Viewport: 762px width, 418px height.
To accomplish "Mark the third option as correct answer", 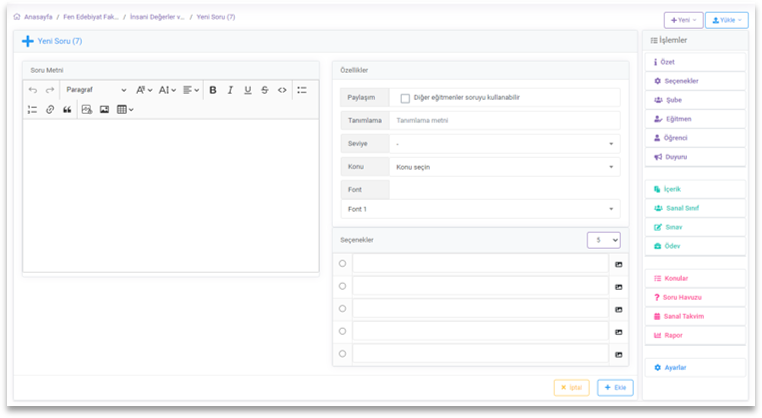I will click(342, 309).
